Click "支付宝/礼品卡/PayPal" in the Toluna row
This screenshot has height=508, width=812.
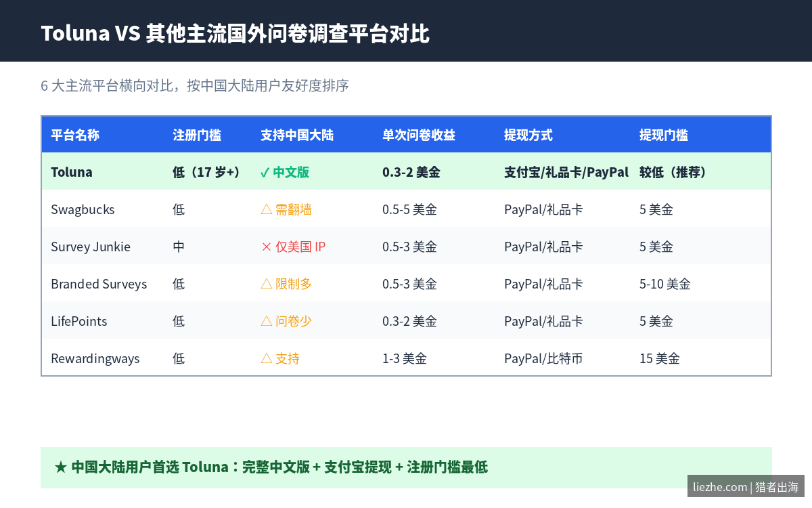click(x=566, y=172)
